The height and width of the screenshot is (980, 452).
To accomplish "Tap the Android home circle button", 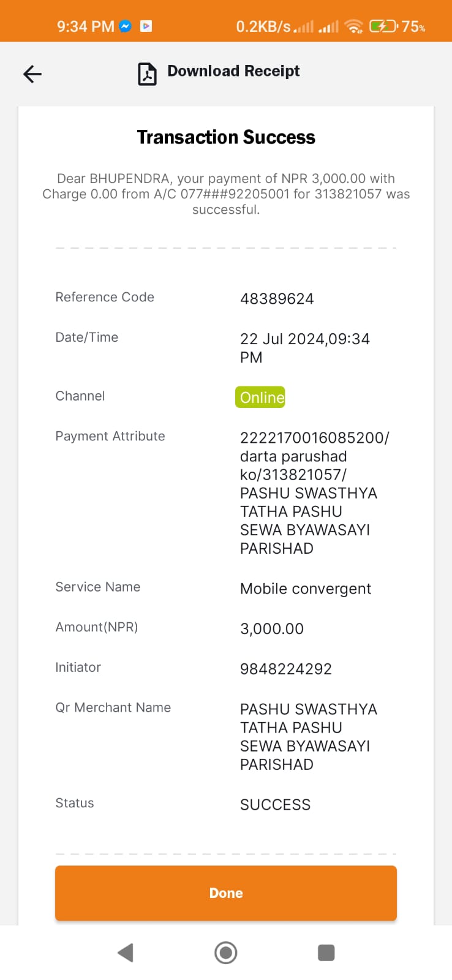I will (226, 952).
